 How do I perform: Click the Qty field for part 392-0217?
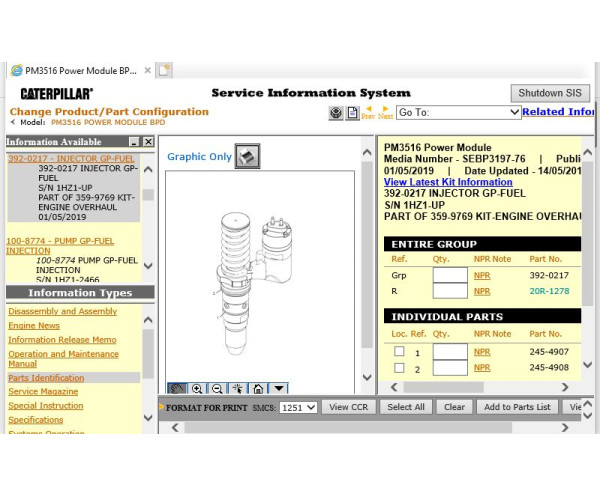449,274
